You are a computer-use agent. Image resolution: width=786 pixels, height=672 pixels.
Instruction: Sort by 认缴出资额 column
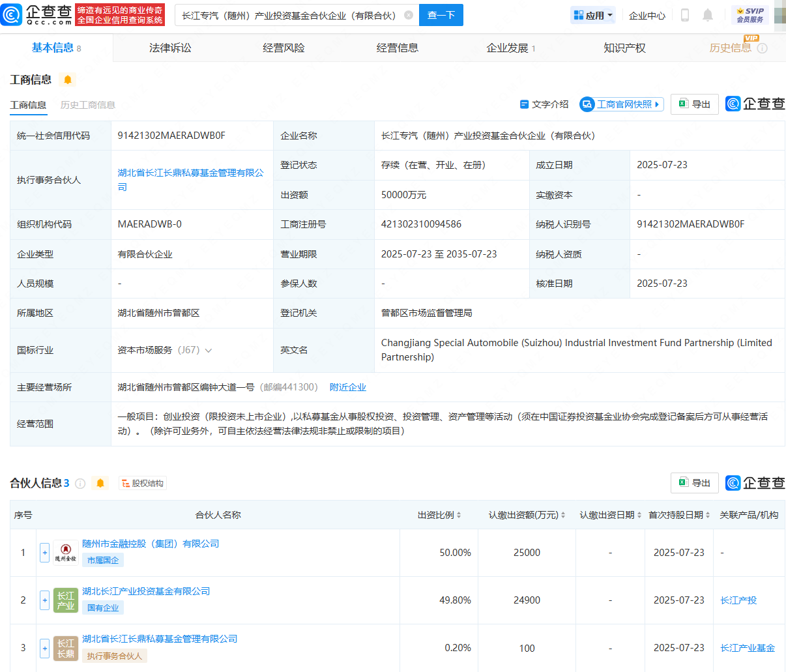(563, 515)
